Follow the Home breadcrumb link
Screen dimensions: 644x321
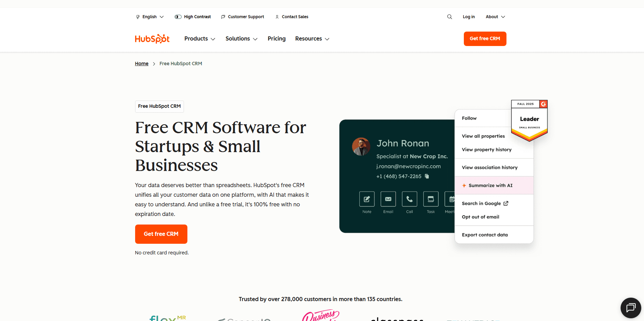(142, 63)
